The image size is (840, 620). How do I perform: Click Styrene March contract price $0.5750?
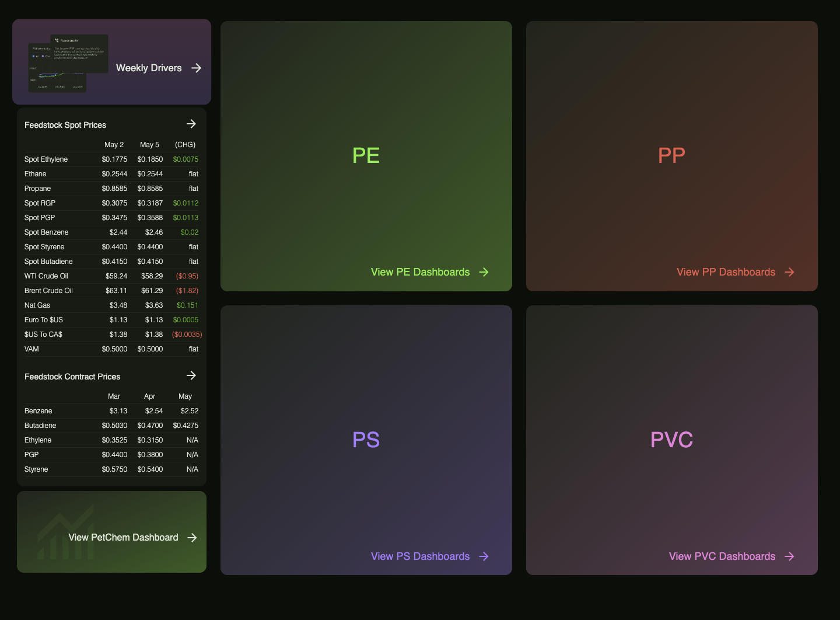[114, 469]
